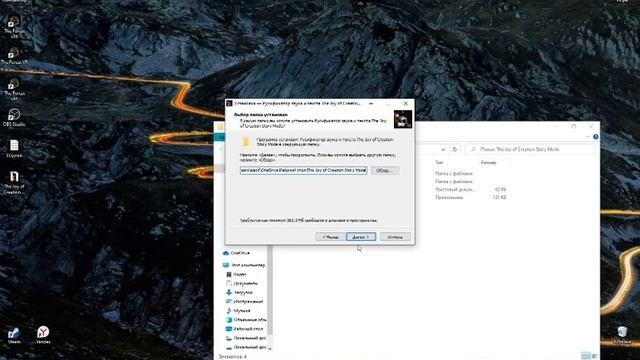This screenshot has height=360, width=640.
Task: Focus the Explorer search box
Action: 530,149
